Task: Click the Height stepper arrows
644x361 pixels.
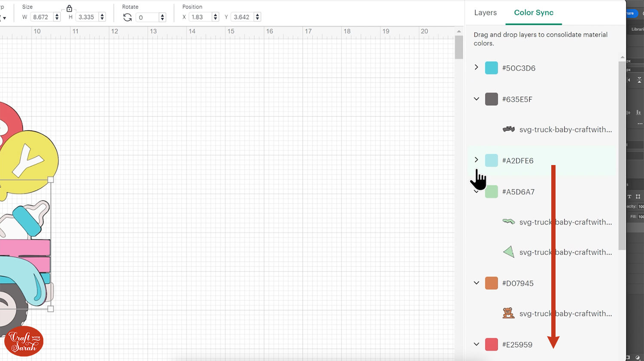Action: 102,17
